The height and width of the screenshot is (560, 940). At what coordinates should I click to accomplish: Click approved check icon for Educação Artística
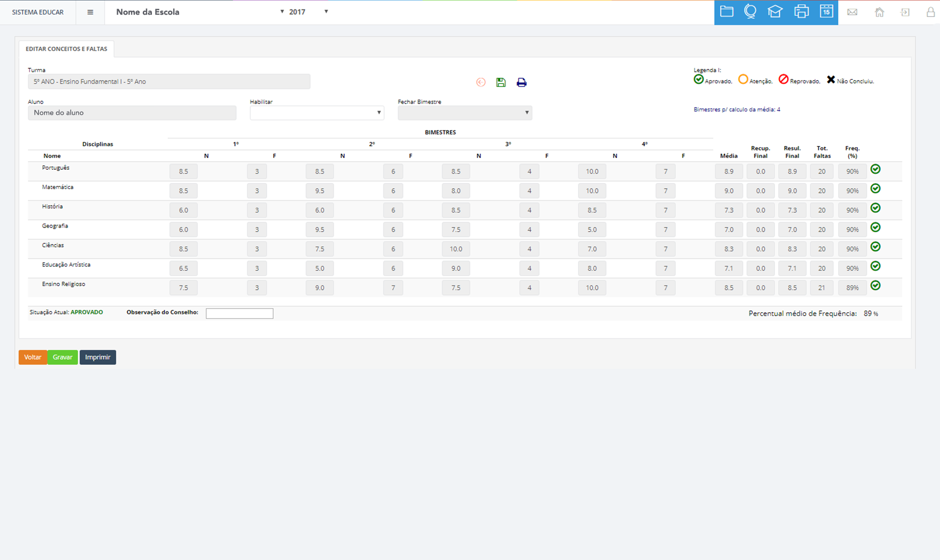[875, 266]
